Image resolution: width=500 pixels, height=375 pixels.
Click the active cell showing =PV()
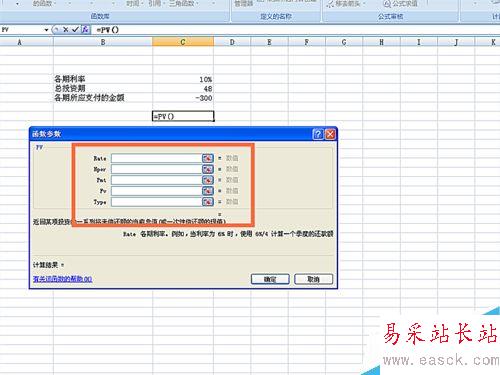(x=183, y=116)
